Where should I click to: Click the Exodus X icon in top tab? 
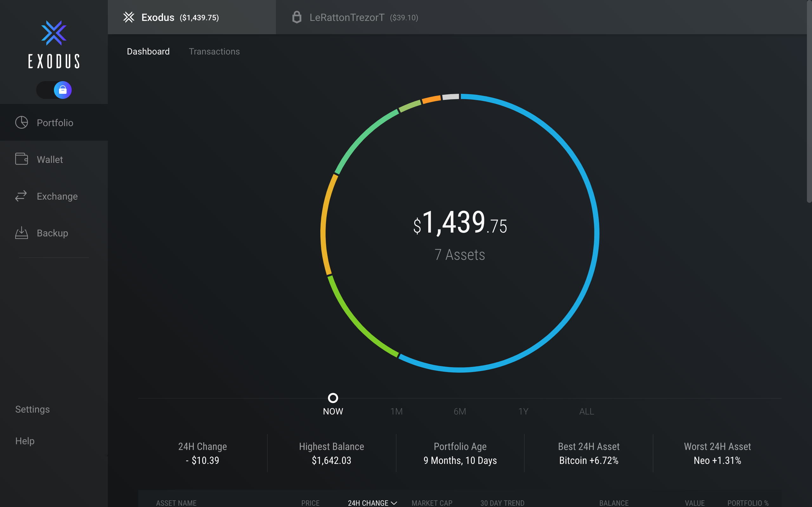tap(128, 17)
